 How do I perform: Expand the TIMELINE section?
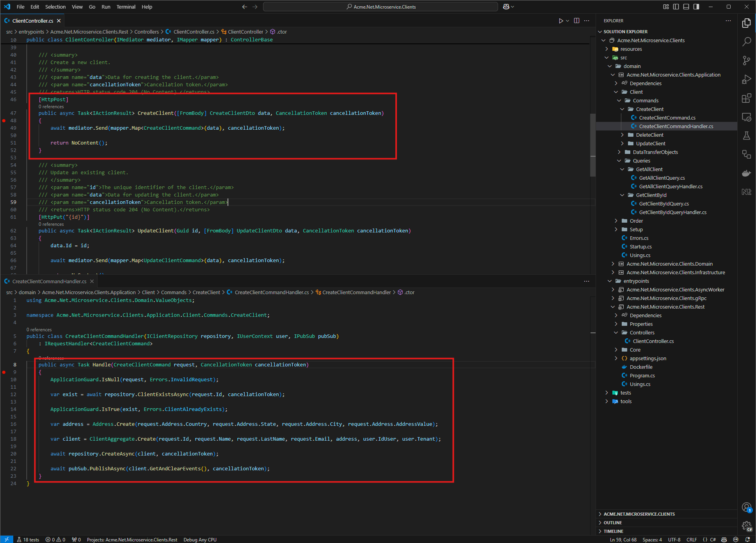click(x=613, y=531)
